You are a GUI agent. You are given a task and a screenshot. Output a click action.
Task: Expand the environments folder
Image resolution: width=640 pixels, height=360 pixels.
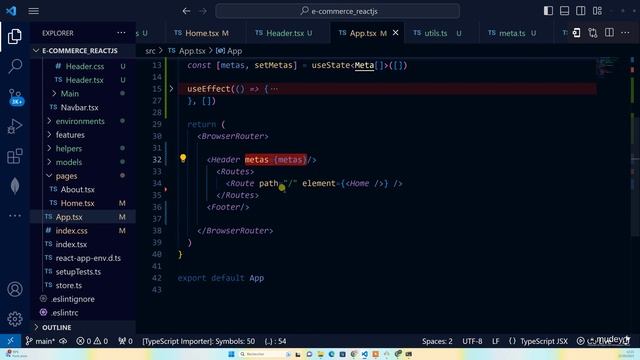pyautogui.click(x=80, y=121)
